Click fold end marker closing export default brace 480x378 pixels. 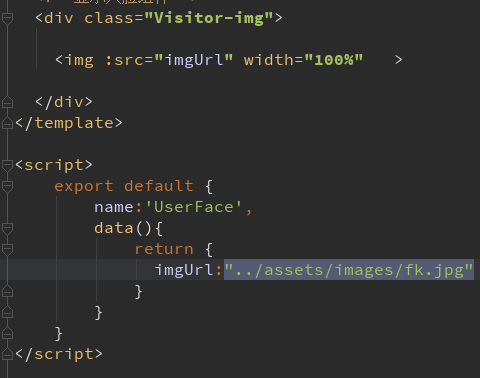(x=7, y=333)
